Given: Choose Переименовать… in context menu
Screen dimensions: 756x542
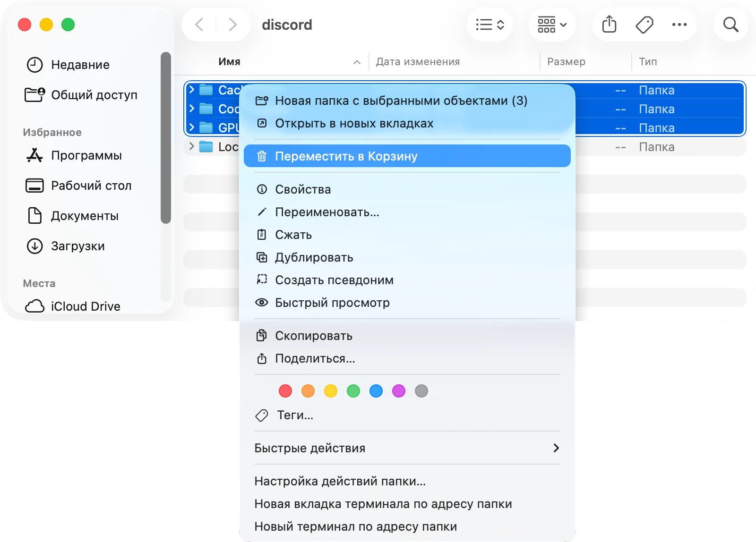Looking at the screenshot, I should click(x=407, y=212).
